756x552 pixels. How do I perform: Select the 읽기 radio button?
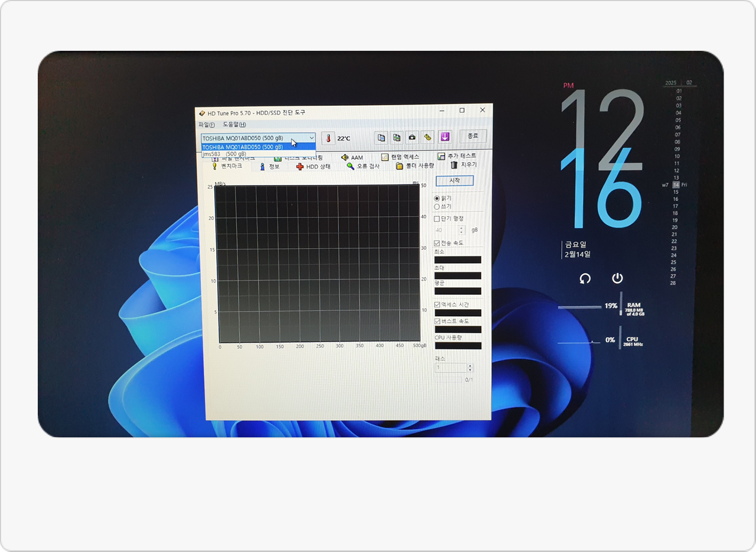coord(437,199)
